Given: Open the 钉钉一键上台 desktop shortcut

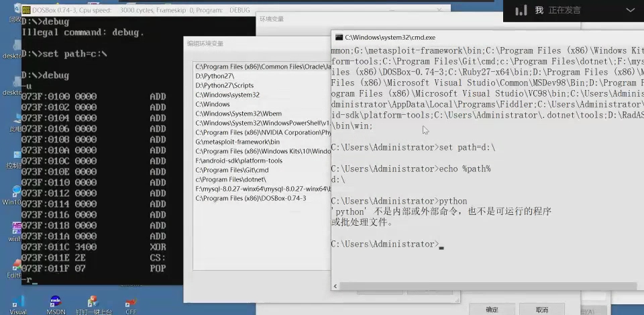Looking at the screenshot, I should 93,302.
